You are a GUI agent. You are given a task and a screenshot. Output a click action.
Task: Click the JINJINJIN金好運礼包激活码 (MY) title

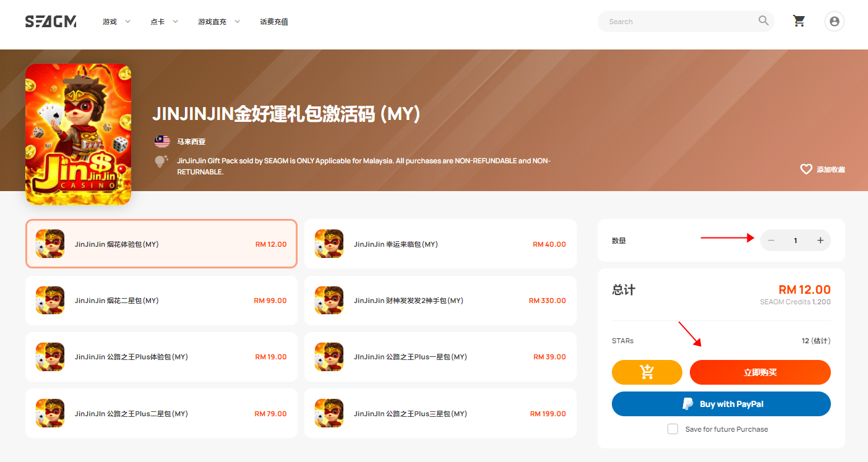click(x=286, y=114)
